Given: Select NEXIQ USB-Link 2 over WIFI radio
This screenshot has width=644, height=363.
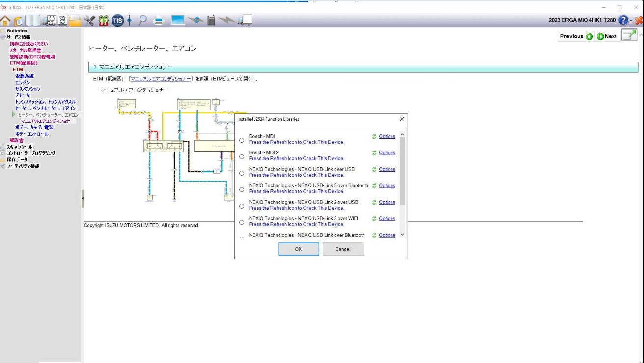Looking at the screenshot, I should click(242, 222).
